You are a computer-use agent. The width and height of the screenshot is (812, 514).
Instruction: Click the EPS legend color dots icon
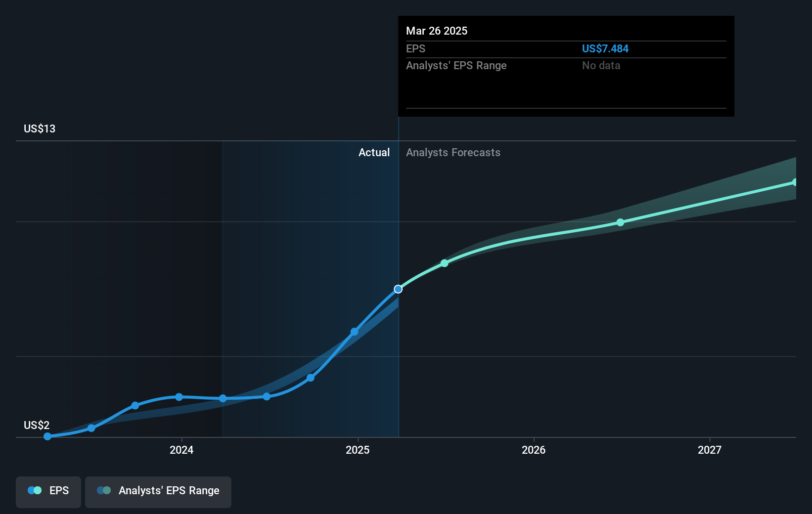(x=35, y=490)
